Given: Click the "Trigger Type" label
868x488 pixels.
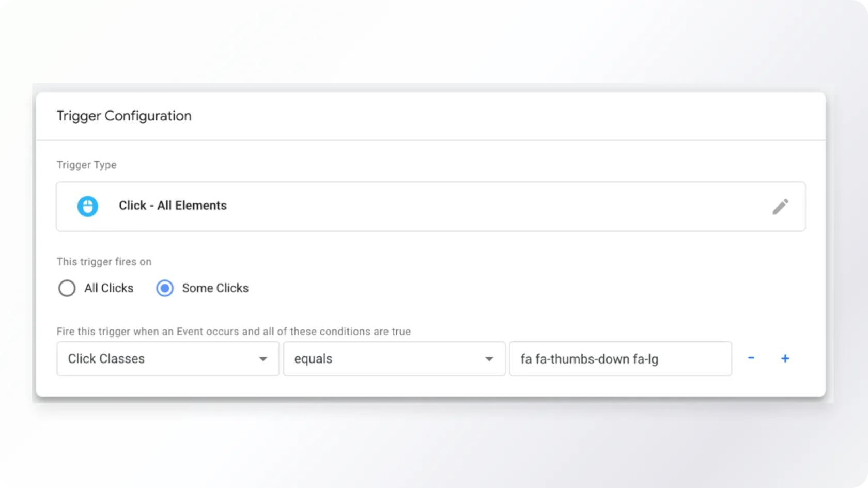Looking at the screenshot, I should point(86,165).
